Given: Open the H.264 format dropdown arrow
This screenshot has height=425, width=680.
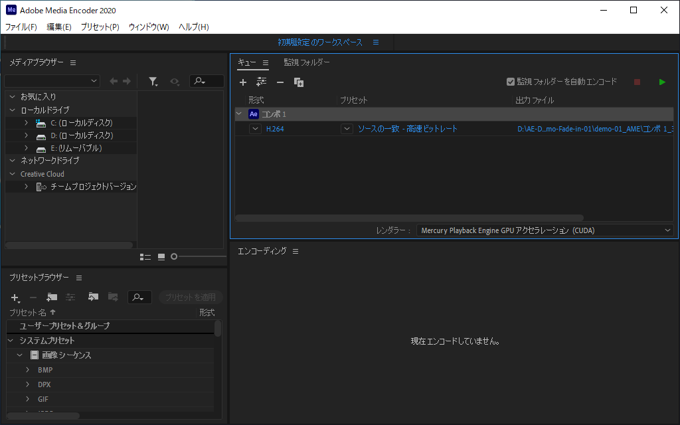Looking at the screenshot, I should (255, 128).
